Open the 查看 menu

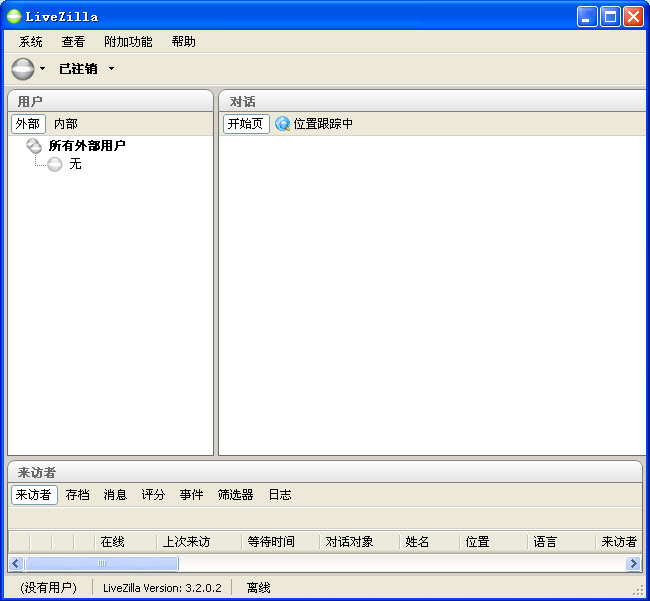pyautogui.click(x=73, y=41)
